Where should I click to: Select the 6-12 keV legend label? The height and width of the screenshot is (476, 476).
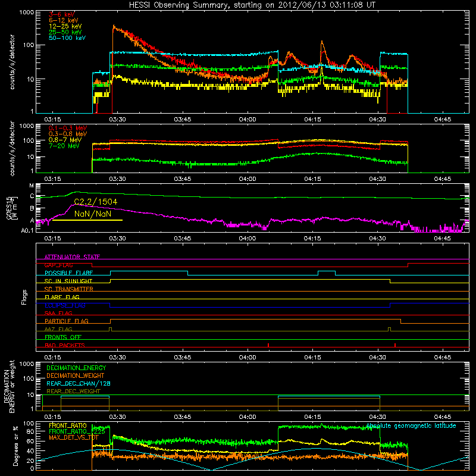[x=64, y=20]
